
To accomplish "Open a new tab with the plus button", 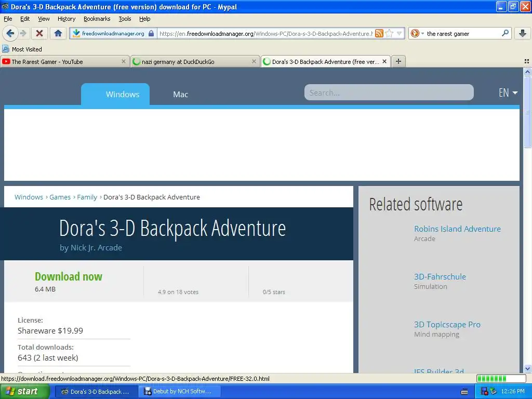I will point(398,61).
